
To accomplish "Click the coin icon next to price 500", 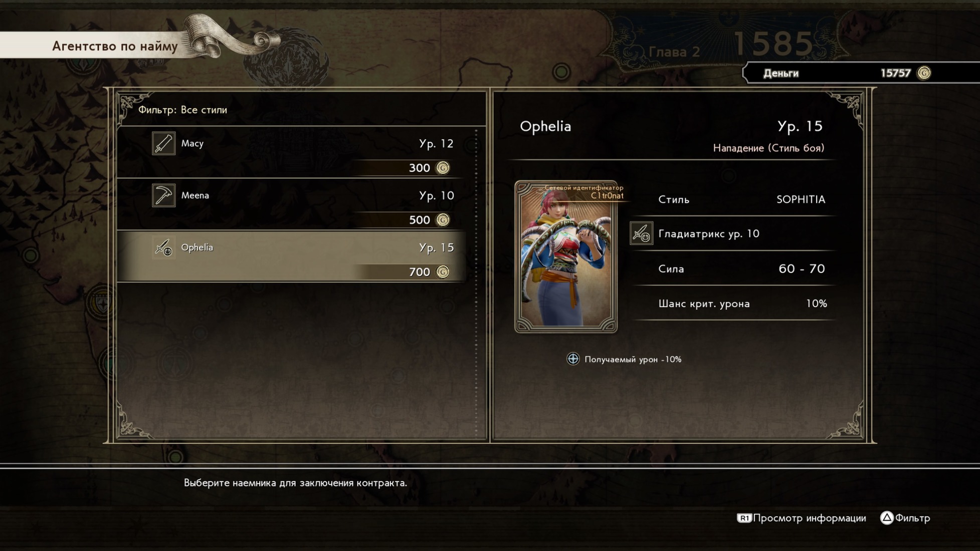I will (443, 220).
